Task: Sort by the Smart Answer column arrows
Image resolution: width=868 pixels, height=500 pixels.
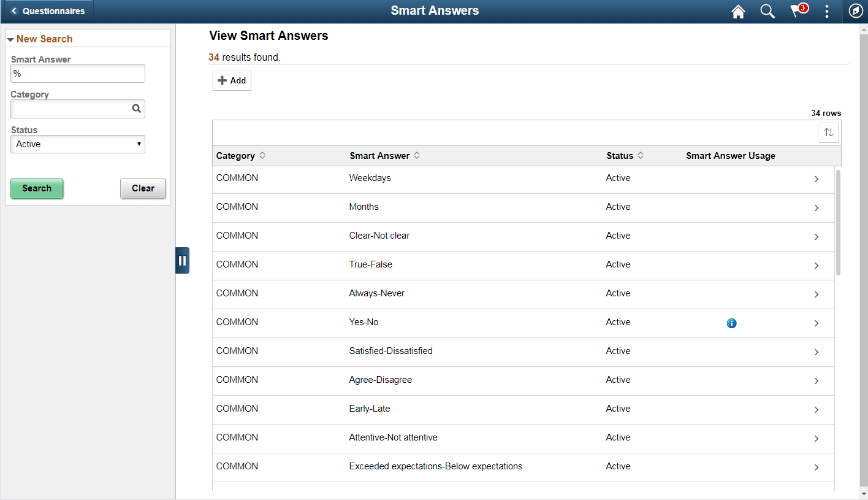Action: tap(416, 155)
